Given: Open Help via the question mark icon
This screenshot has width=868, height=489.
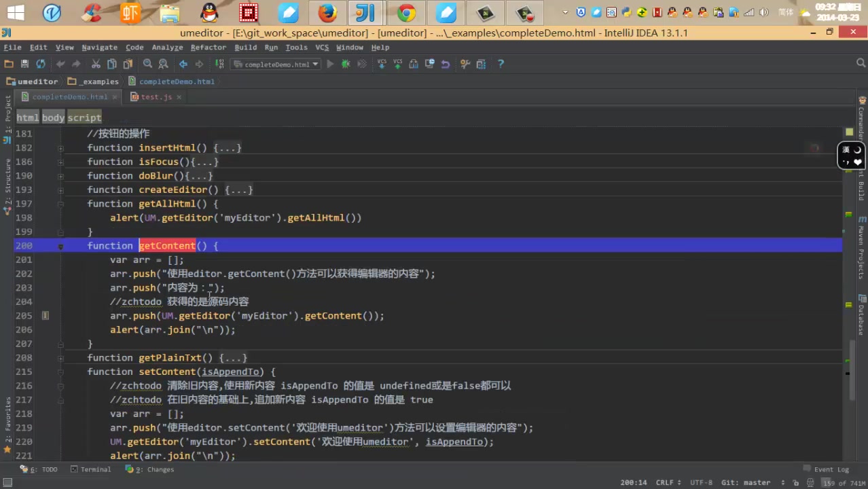Looking at the screenshot, I should 501,63.
